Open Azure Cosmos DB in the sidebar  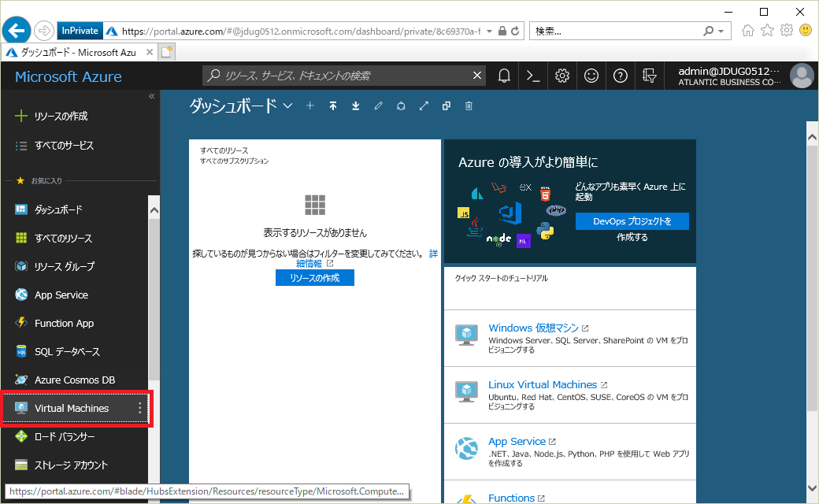[x=76, y=380]
